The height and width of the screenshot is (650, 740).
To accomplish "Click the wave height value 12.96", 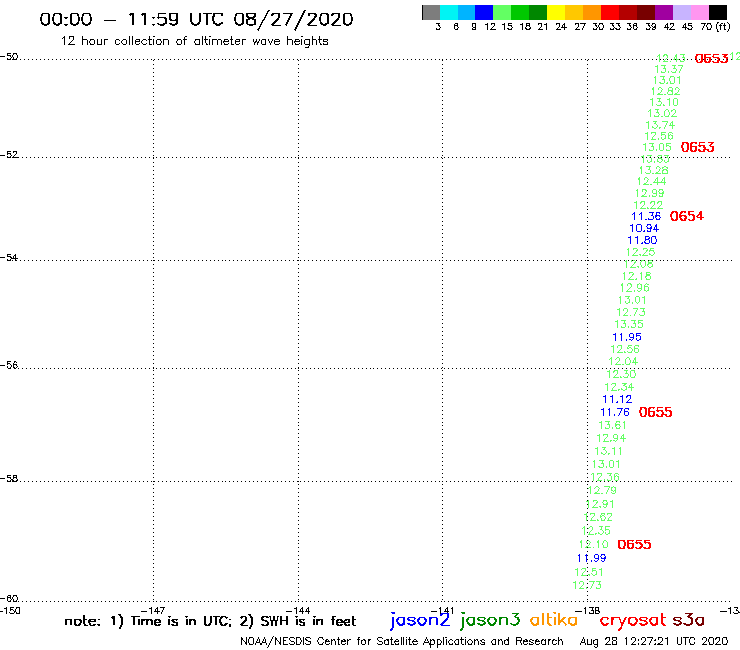I will pyautogui.click(x=635, y=288).
